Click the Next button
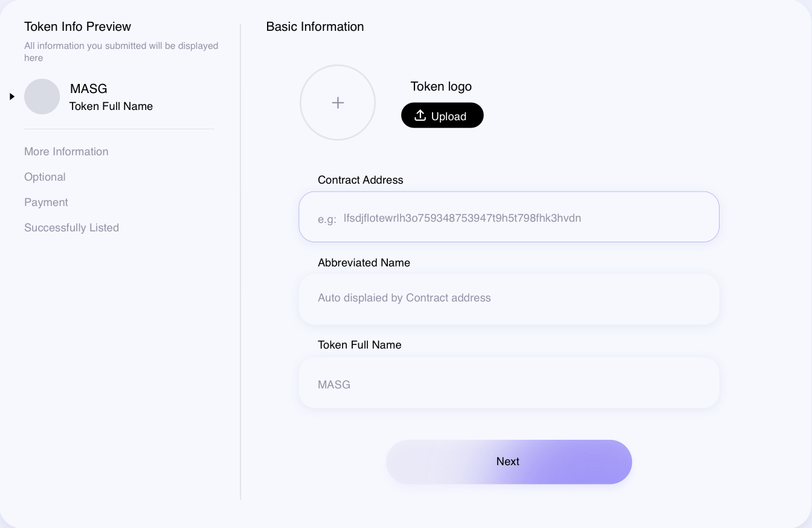This screenshot has height=528, width=812. point(509,462)
